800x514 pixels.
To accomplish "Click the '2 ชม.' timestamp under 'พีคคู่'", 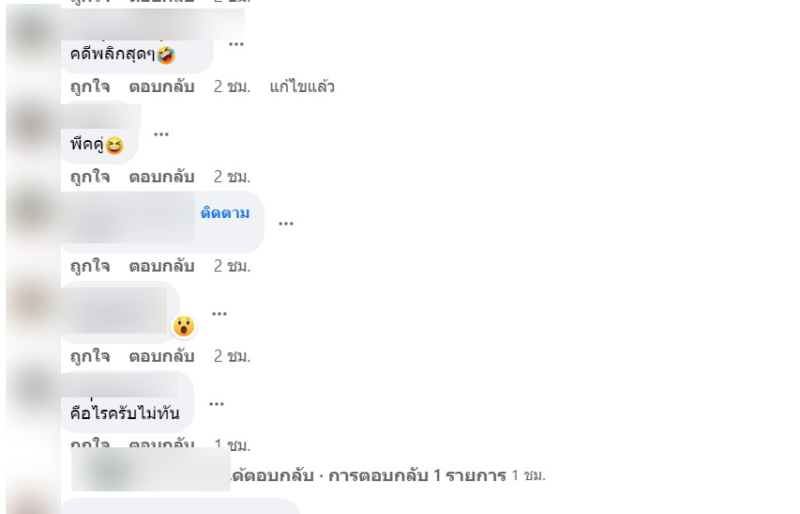I will pyautogui.click(x=232, y=177).
